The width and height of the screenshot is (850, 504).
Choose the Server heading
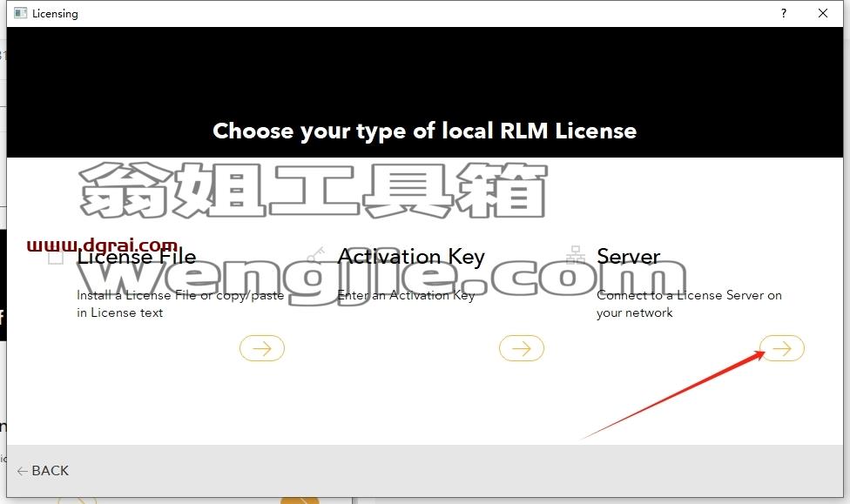coord(628,256)
